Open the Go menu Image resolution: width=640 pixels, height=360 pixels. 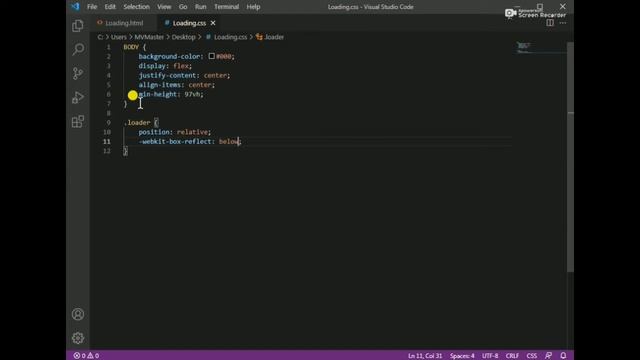183,7
